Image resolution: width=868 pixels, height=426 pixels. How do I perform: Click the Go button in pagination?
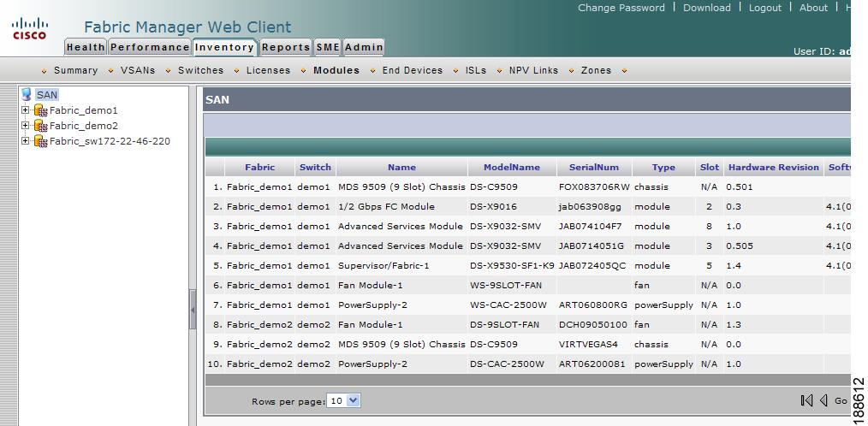841,401
